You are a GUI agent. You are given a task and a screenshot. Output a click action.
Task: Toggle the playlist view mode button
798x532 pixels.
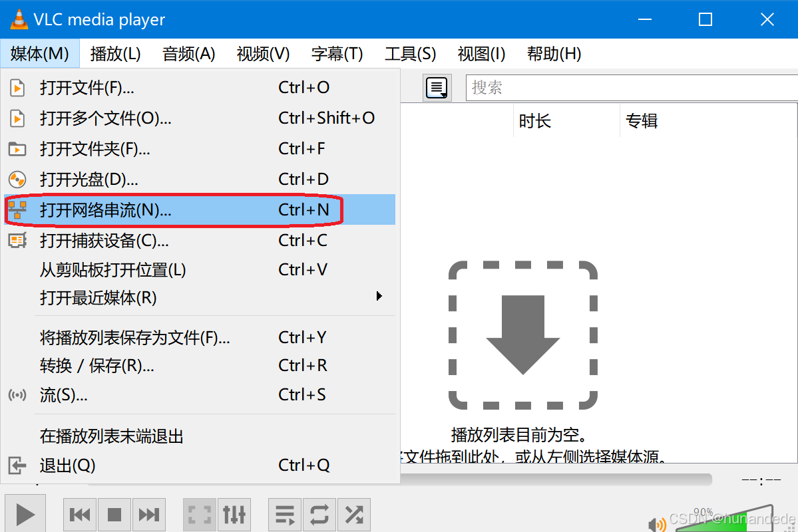[437, 88]
